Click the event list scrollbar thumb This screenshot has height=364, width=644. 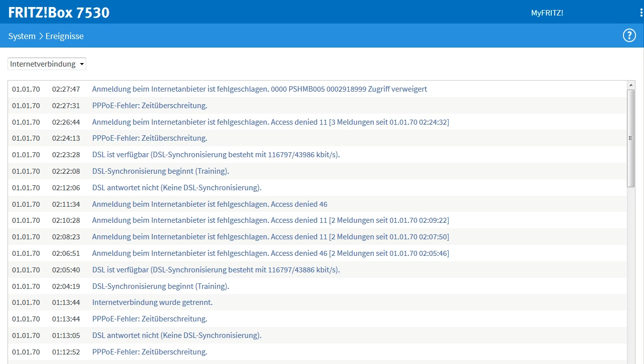[631, 139]
